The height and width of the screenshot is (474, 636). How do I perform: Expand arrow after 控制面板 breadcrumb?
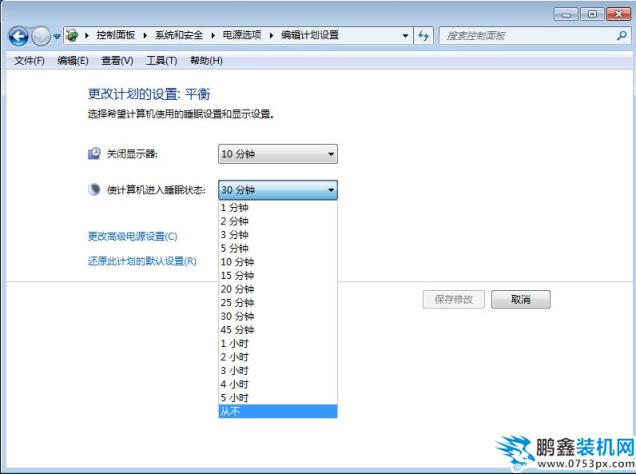tap(145, 35)
